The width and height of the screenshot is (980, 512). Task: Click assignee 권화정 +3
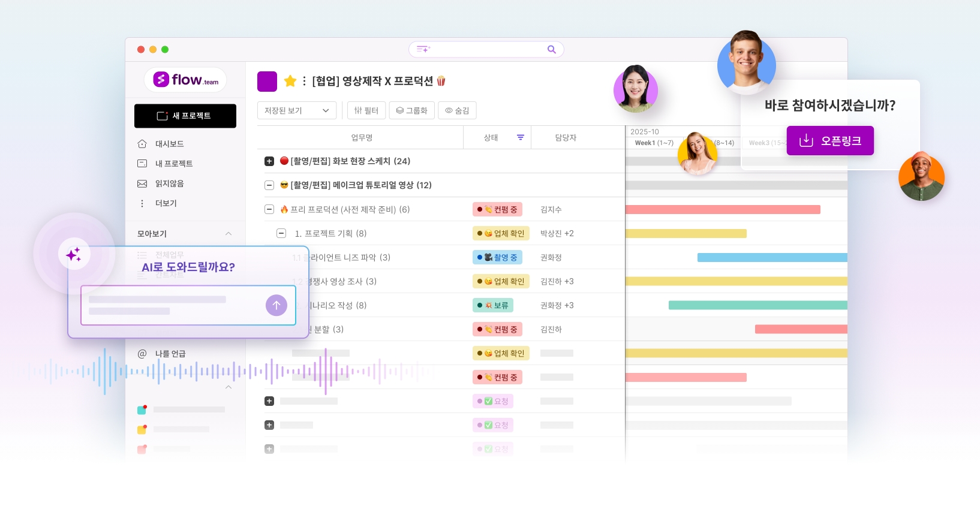[557, 305]
